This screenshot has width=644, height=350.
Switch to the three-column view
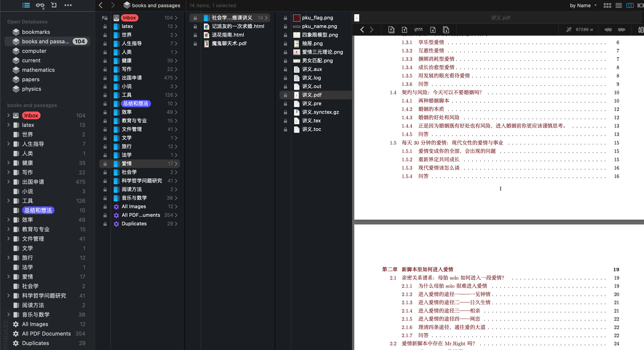(x=630, y=5)
